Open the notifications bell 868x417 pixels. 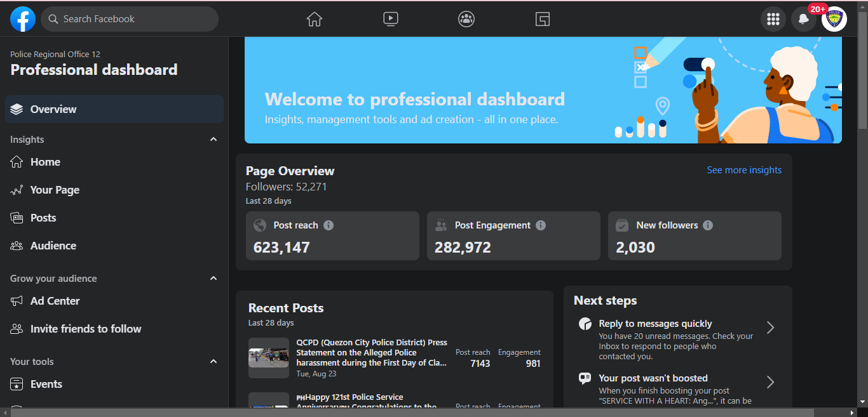804,19
